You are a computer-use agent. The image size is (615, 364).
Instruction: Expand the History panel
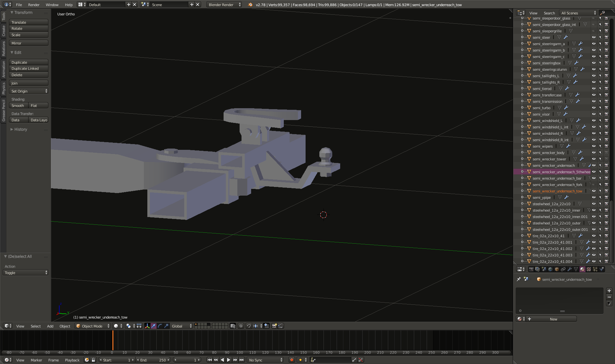click(20, 129)
